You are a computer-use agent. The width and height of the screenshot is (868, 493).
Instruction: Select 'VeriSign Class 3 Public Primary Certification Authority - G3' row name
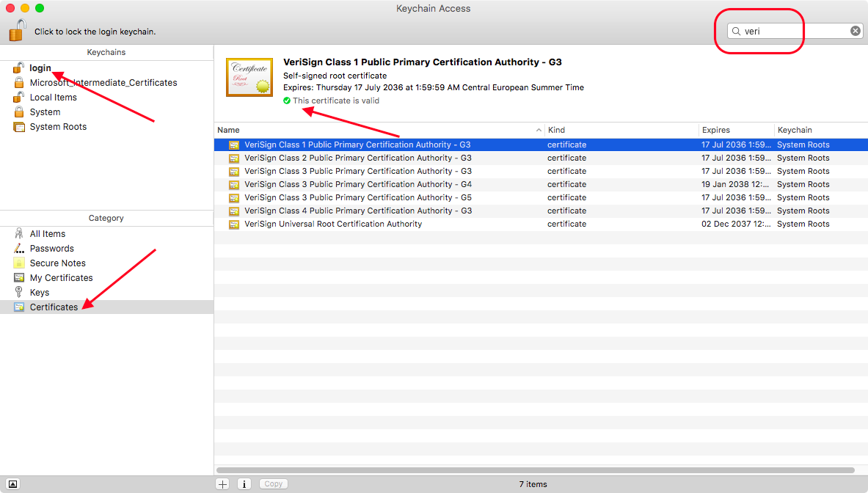(358, 172)
